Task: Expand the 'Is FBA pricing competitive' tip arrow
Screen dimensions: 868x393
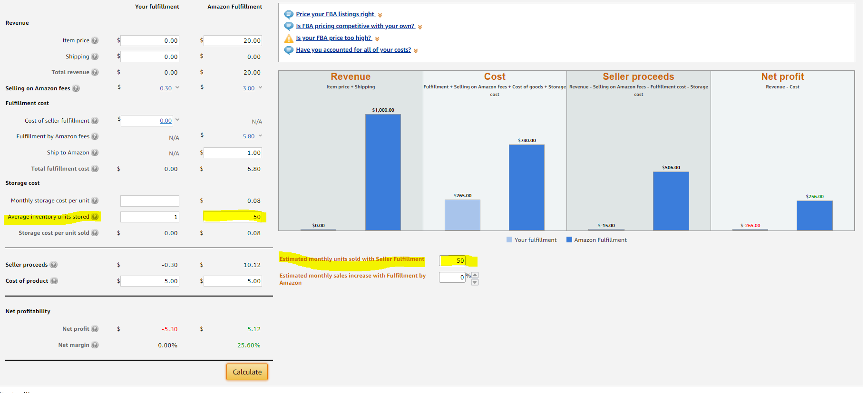Action: [x=420, y=27]
